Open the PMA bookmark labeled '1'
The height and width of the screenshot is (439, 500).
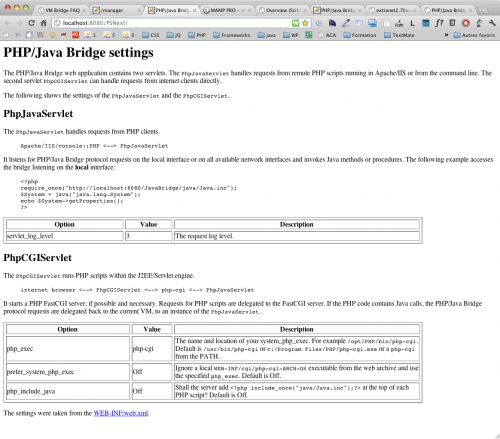pyautogui.click(x=90, y=35)
